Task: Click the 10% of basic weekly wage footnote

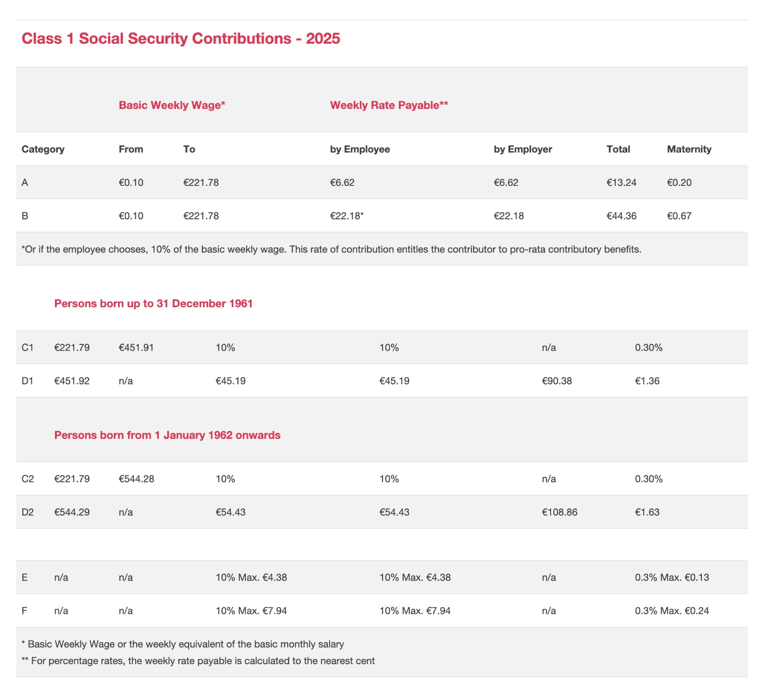Action: tap(331, 249)
